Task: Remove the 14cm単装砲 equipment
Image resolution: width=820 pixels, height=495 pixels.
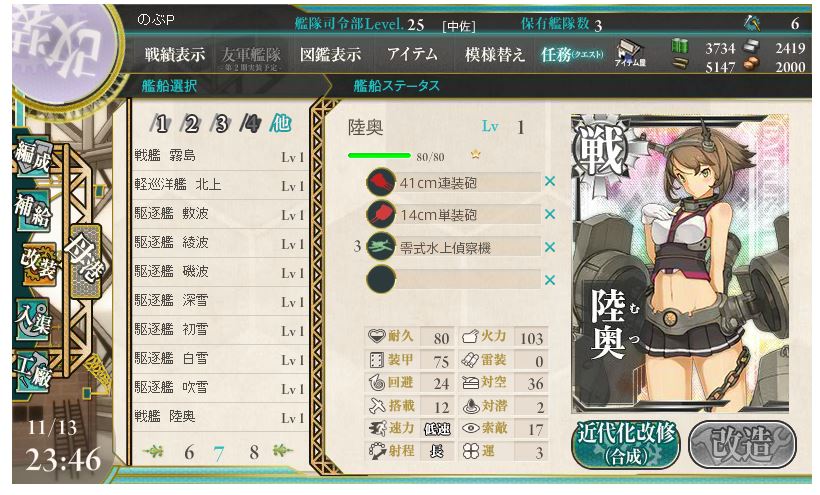Action: (550, 214)
